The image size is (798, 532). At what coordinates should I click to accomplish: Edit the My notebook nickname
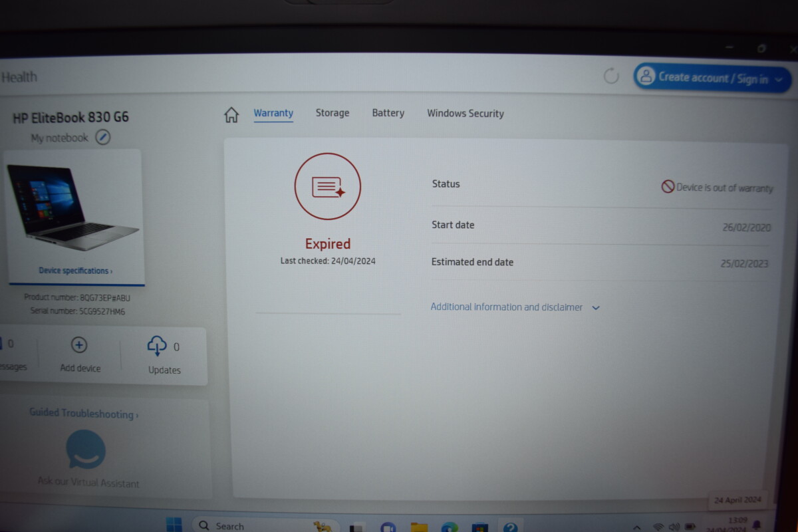pos(103,138)
